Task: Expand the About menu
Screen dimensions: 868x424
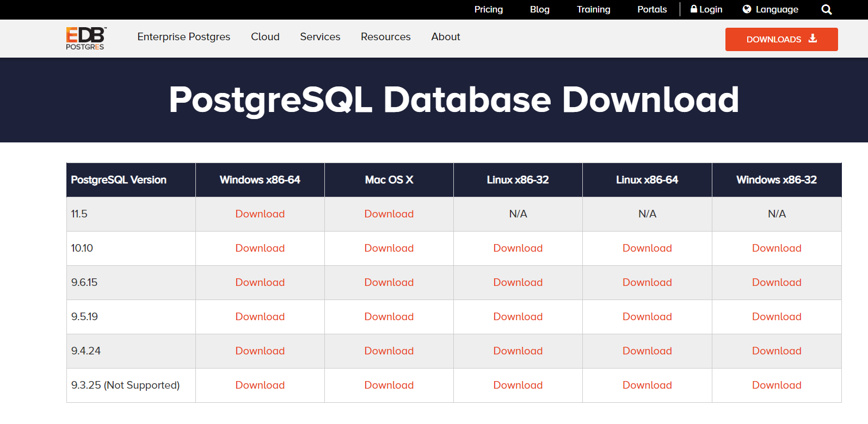Action: (446, 36)
